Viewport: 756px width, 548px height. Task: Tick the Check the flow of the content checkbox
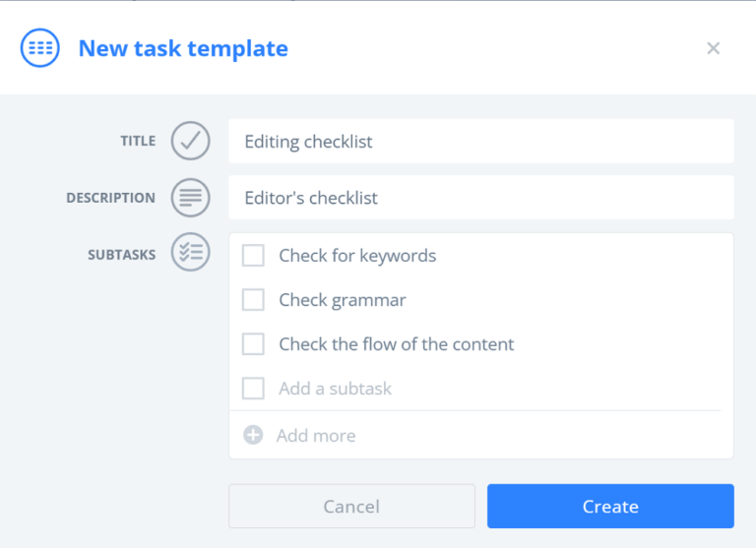coord(253,344)
